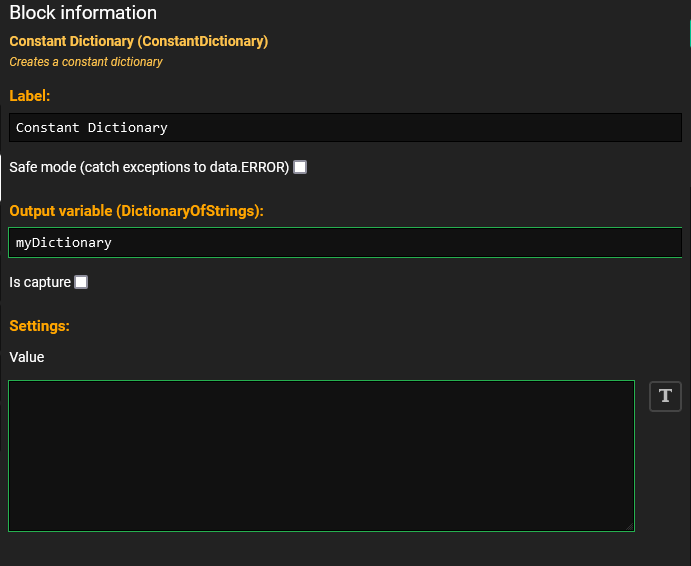The width and height of the screenshot is (691, 566).
Task: Click the Creates a constant dictionary description
Action: pyautogui.click(x=86, y=62)
